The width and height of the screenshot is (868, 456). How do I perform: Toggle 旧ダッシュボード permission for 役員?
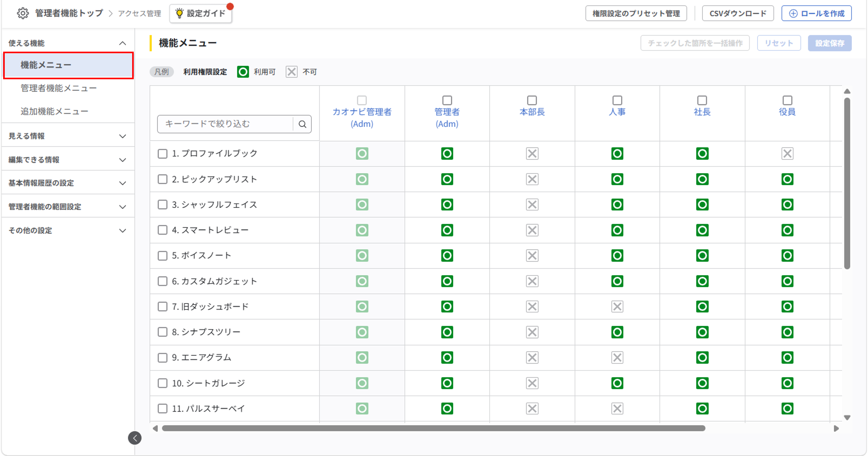coord(787,307)
